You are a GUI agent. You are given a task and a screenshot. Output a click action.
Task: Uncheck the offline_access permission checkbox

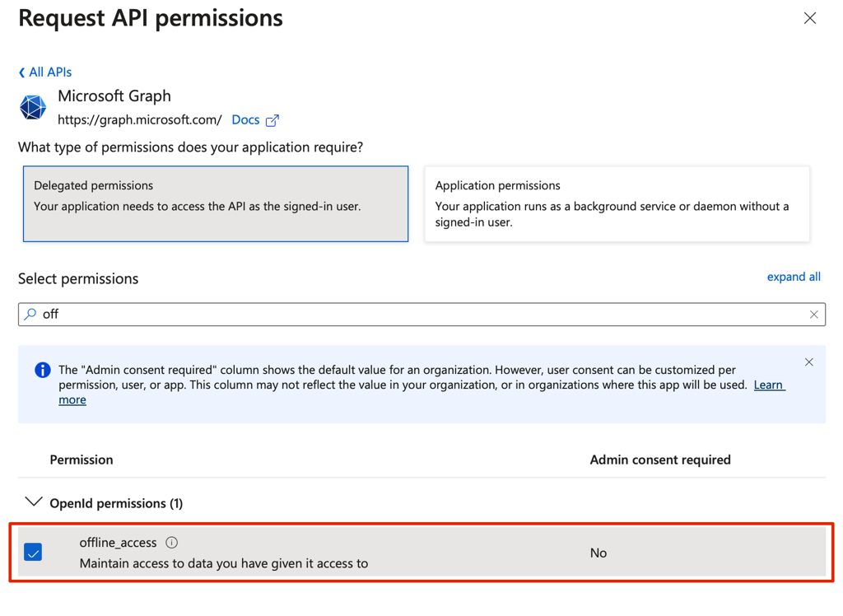coord(33,552)
